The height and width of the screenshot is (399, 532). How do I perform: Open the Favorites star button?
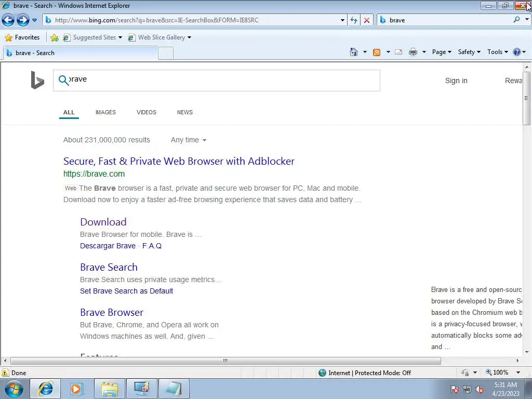coord(22,37)
